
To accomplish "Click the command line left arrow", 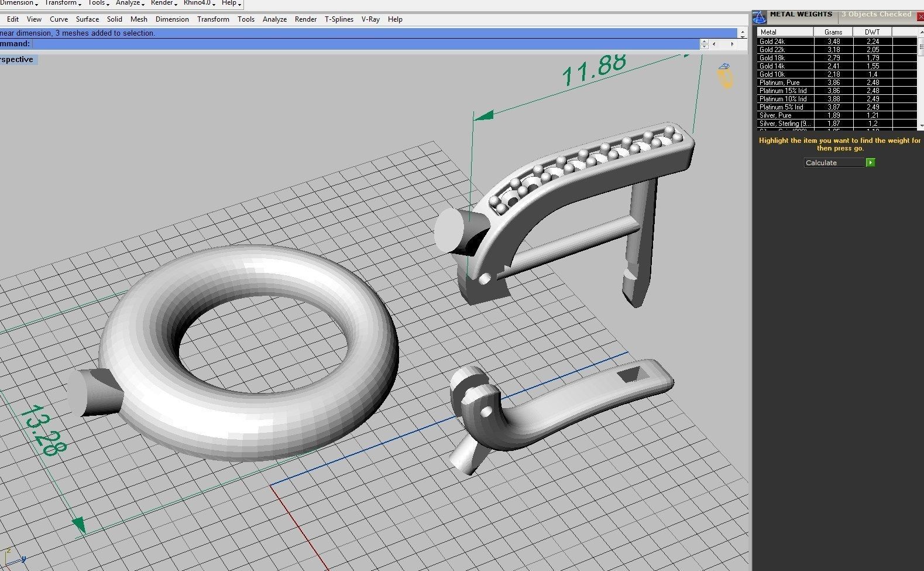I will pyautogui.click(x=714, y=44).
